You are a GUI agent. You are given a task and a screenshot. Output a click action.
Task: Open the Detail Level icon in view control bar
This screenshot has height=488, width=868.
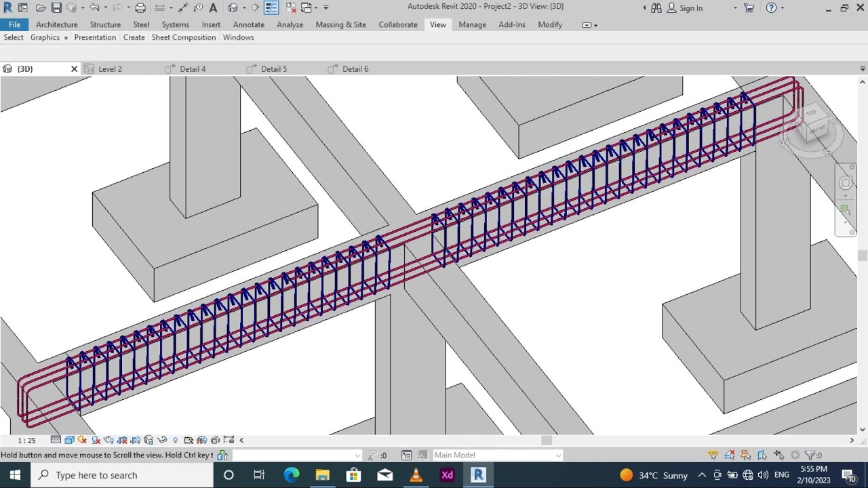tap(56, 440)
